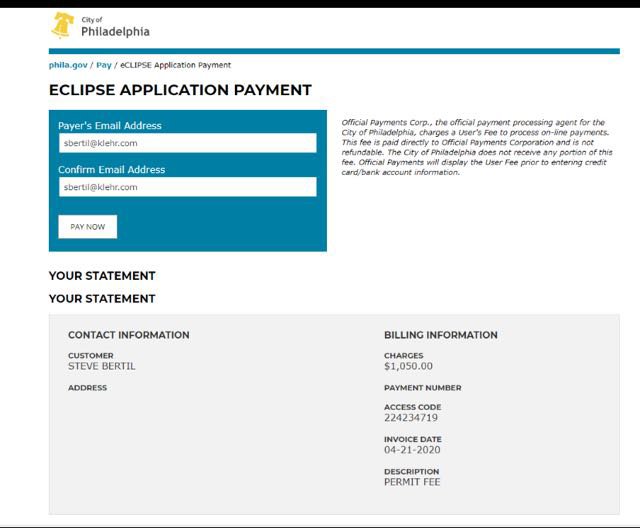This screenshot has width=640, height=528.
Task: Click the Payer's Email Address label
Action: (110, 126)
